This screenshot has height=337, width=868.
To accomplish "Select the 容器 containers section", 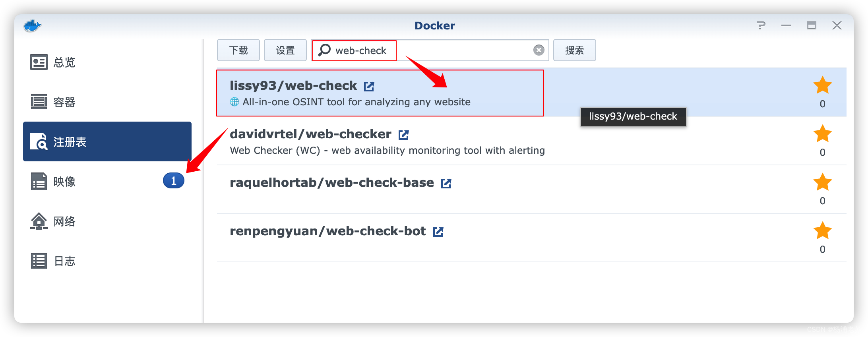I will coord(64,102).
